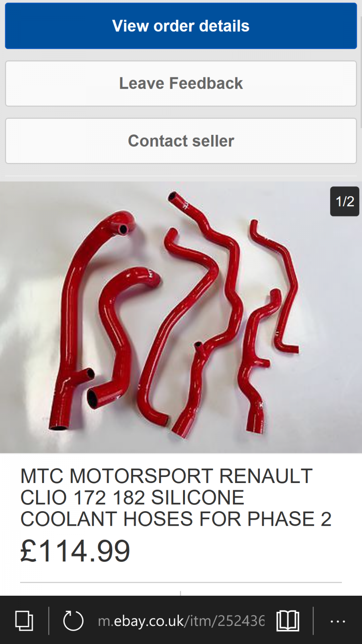Open the browser tabs switcher icon

click(24, 620)
